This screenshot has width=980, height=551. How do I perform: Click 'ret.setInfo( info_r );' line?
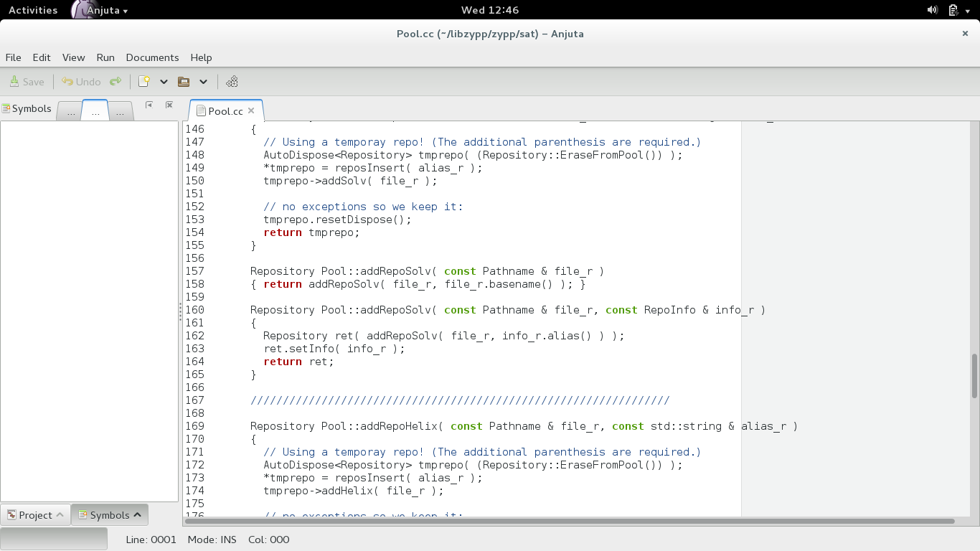coord(334,349)
